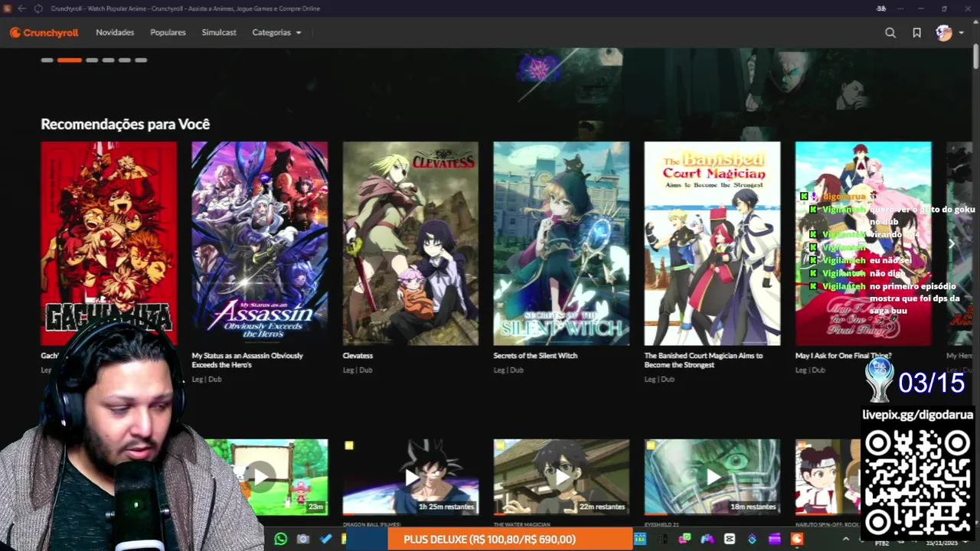Click the profile avatar in header

(x=944, y=33)
